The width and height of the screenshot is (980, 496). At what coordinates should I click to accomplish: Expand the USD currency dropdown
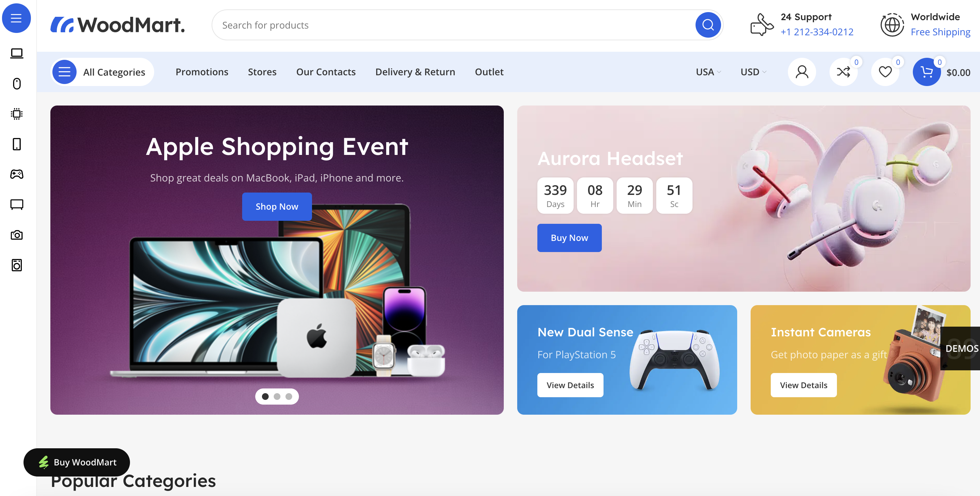click(753, 72)
